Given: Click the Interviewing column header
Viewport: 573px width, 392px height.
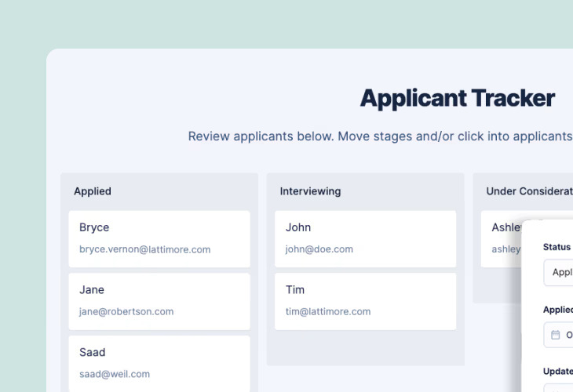Looking at the screenshot, I should [310, 191].
